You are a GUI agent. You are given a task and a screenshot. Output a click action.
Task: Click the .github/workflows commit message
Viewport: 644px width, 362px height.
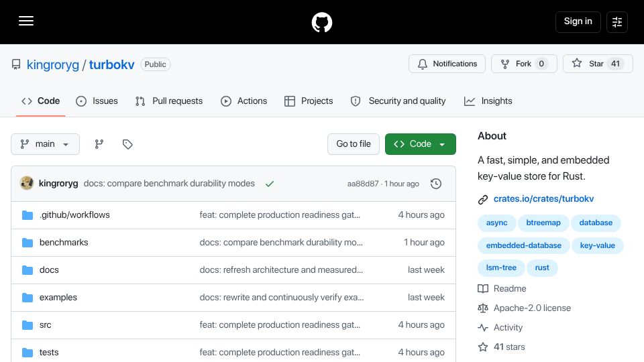(x=280, y=215)
